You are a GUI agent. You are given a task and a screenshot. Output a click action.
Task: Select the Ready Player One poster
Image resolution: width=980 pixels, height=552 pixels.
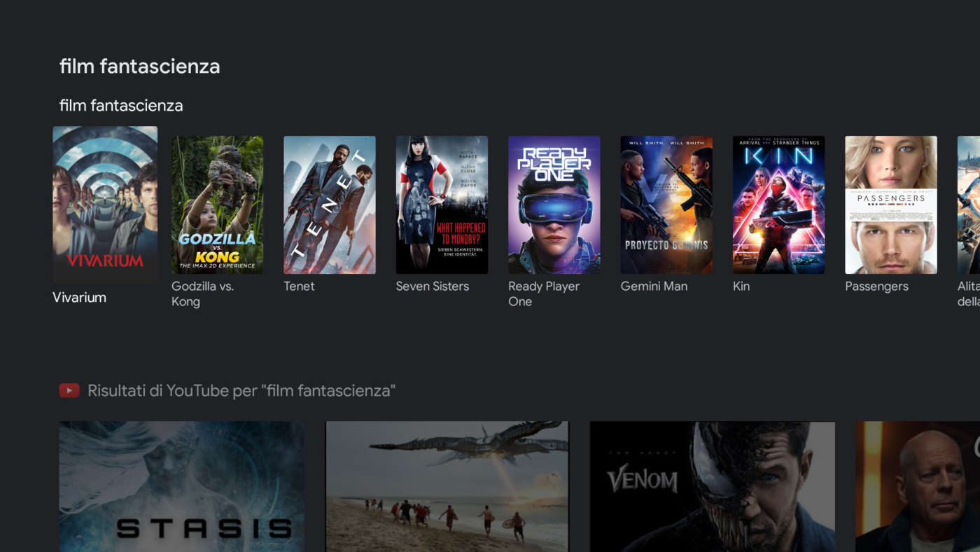click(x=554, y=205)
